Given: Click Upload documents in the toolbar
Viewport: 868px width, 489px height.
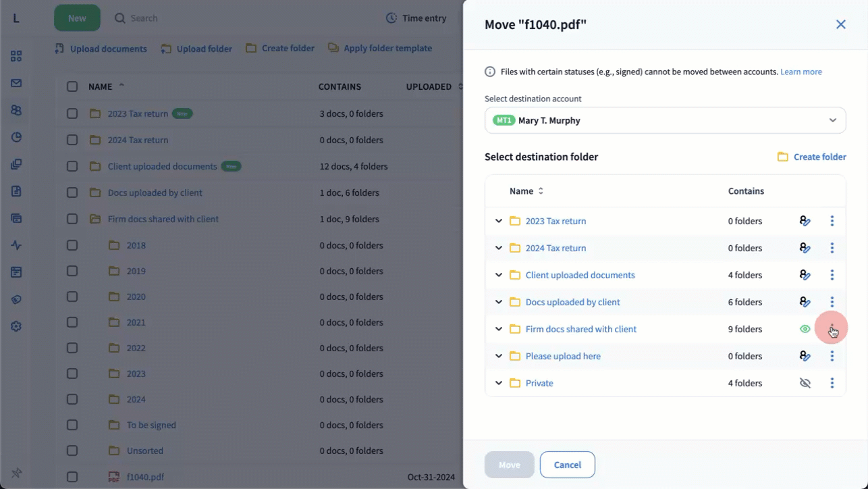Looking at the screenshot, I should [x=101, y=49].
